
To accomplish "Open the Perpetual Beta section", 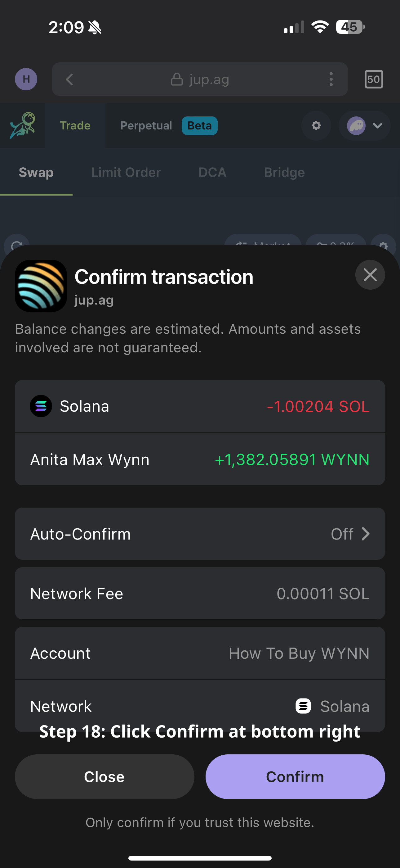I will (x=168, y=126).
